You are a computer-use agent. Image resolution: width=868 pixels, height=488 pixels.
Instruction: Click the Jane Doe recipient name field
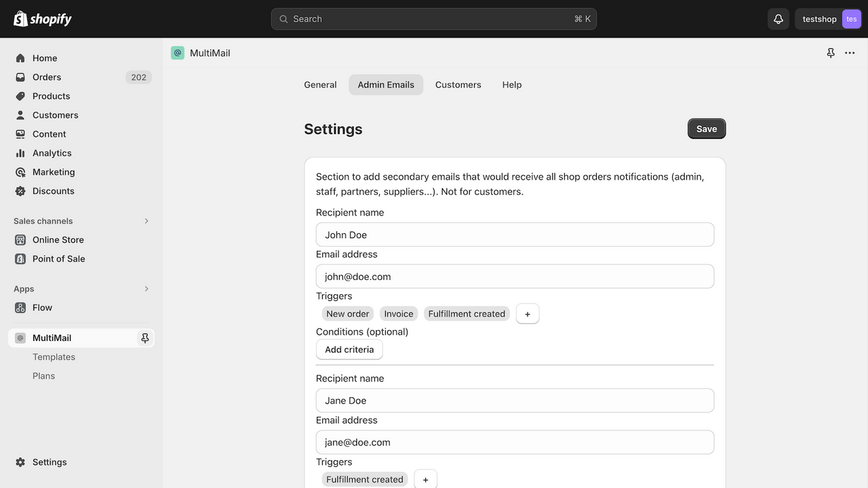pyautogui.click(x=515, y=401)
